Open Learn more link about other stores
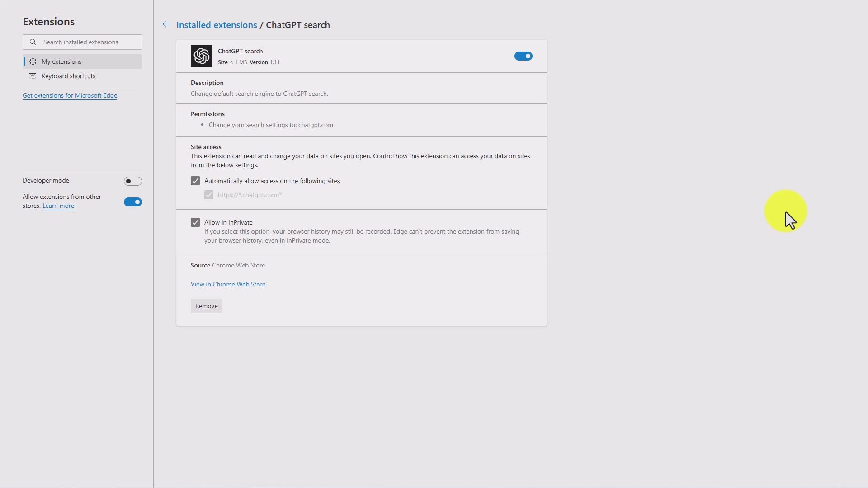This screenshot has height=488, width=868. pyautogui.click(x=58, y=206)
